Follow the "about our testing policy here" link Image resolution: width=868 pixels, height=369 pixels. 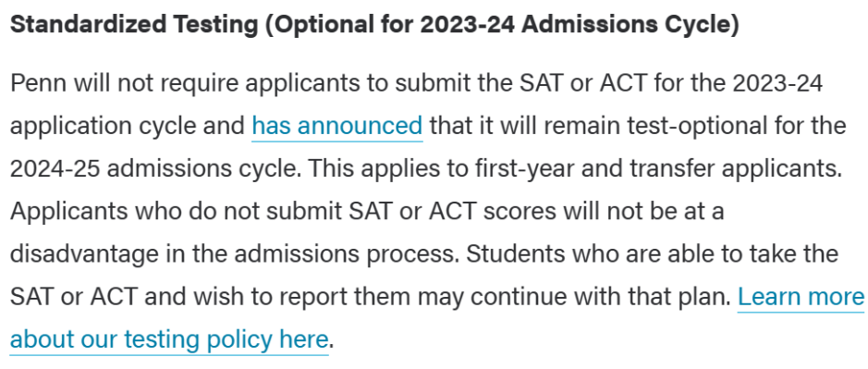169,339
